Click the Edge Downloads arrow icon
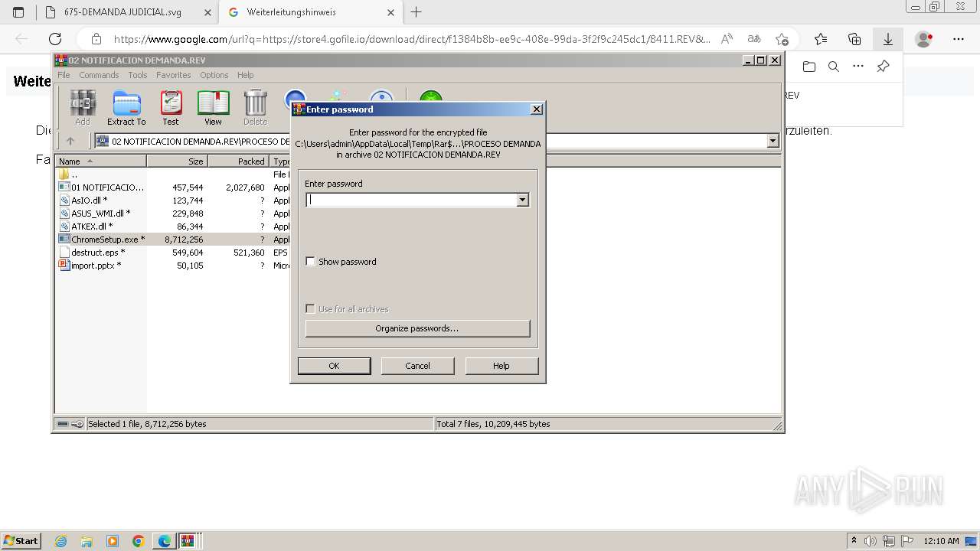This screenshot has width=980, height=551. coord(888,39)
